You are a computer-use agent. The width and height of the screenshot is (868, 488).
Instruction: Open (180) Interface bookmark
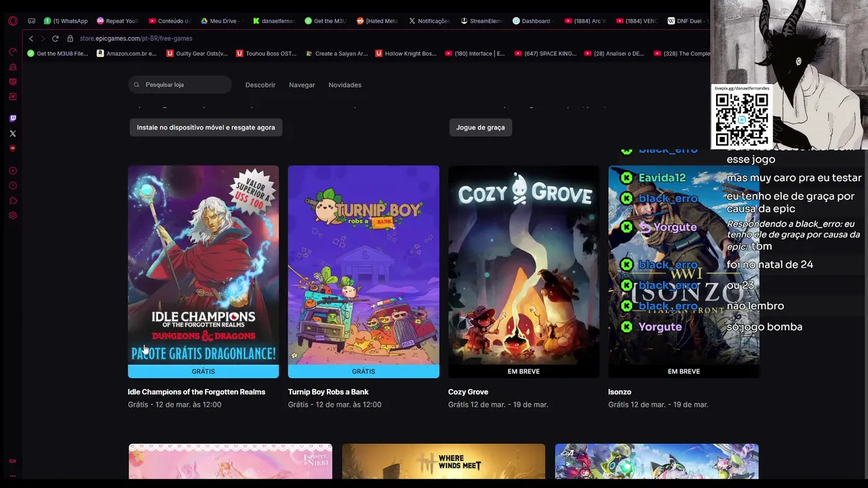(475, 54)
